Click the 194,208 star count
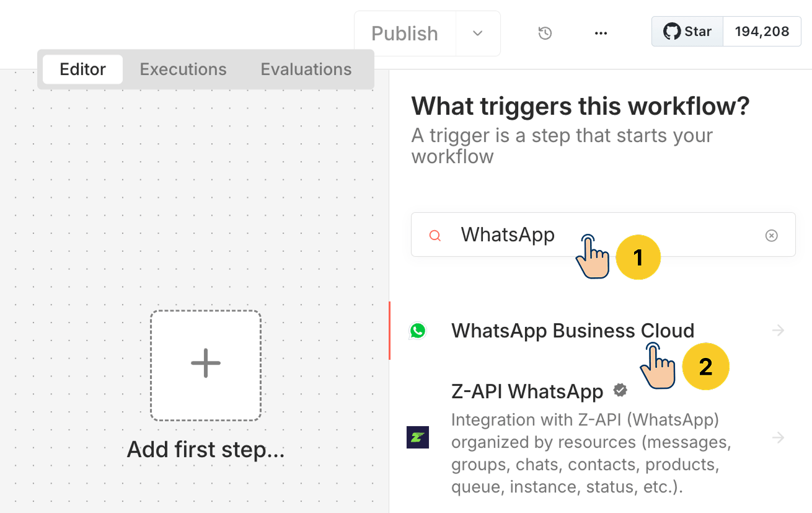Screen dimensions: 812x513 pos(762,32)
